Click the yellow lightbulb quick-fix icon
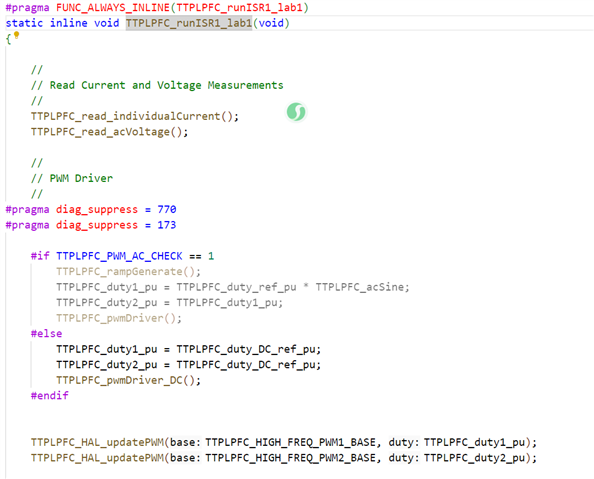This screenshot has width=594, height=479. (17, 35)
